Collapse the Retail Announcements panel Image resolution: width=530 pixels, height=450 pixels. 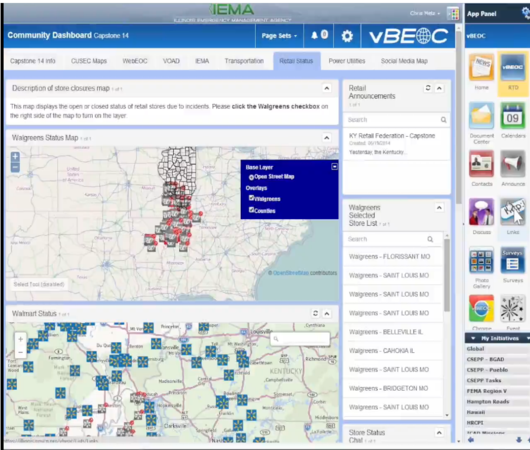pyautogui.click(x=439, y=88)
